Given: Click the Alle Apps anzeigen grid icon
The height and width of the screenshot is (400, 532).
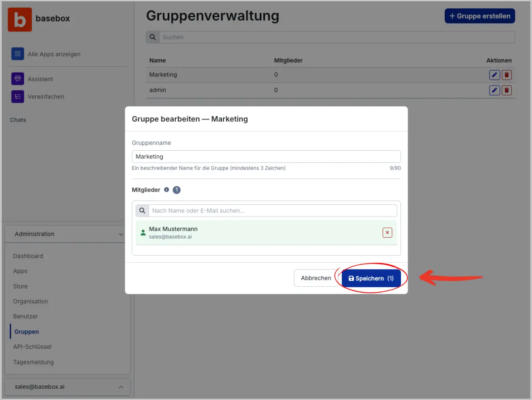Looking at the screenshot, I should point(18,54).
